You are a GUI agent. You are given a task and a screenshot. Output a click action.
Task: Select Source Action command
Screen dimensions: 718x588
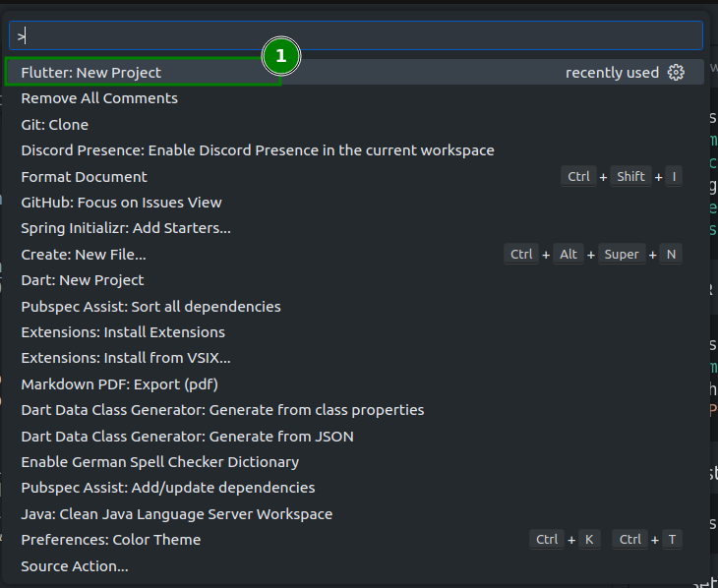pyautogui.click(x=75, y=566)
